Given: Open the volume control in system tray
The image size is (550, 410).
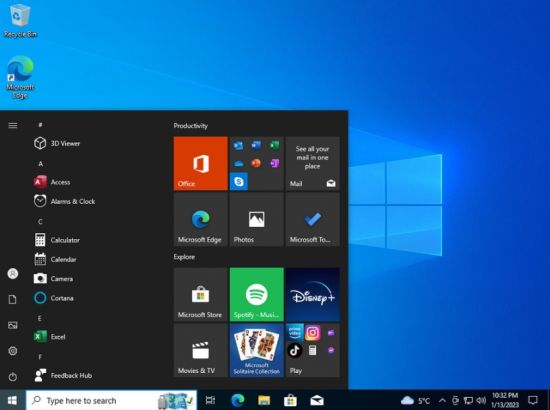Looking at the screenshot, I should pos(481,400).
